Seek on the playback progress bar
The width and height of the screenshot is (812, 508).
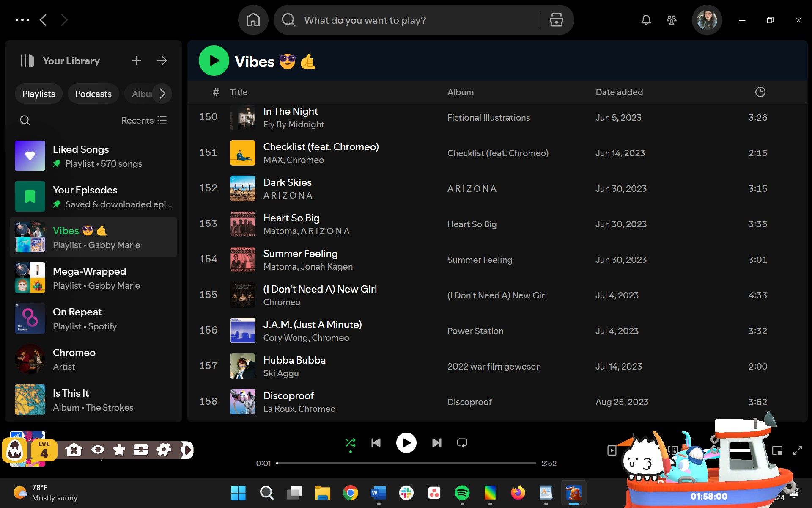[x=406, y=463]
